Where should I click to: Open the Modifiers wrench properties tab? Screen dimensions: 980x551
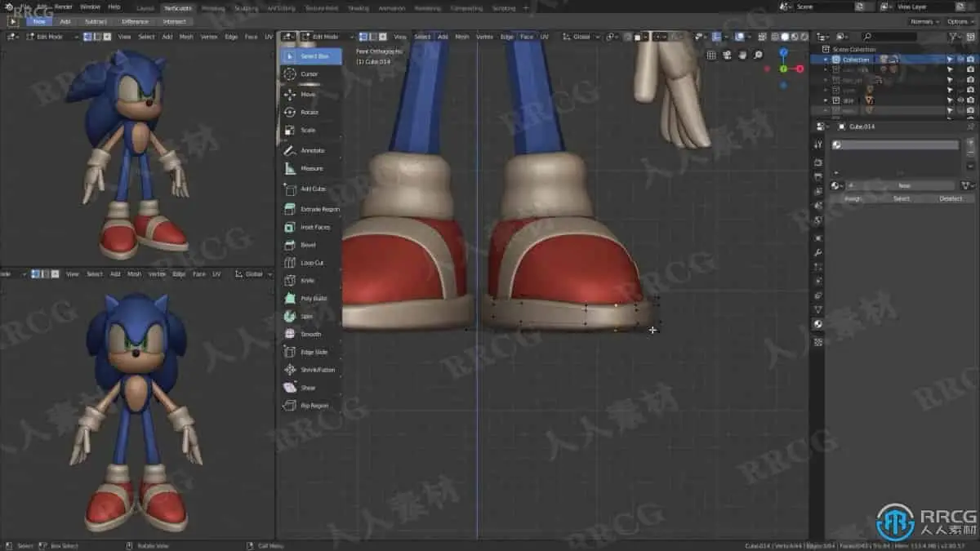pos(817,253)
